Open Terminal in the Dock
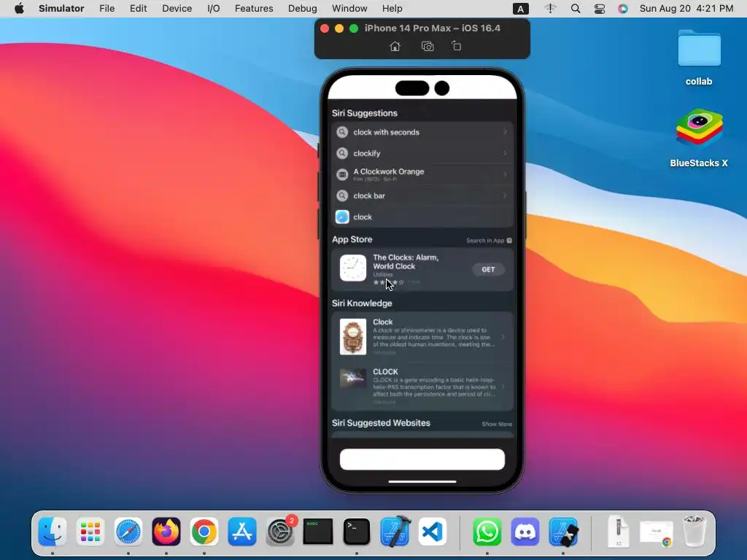Screen dimensions: 747x560 356,532
